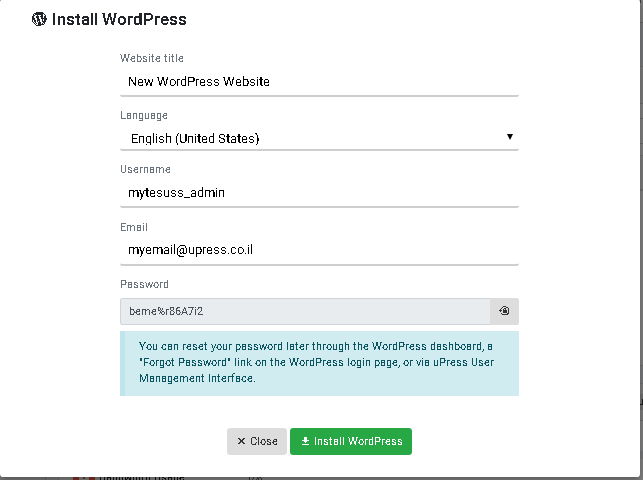
Task: Click the generate password icon beside password field
Action: 504,311
